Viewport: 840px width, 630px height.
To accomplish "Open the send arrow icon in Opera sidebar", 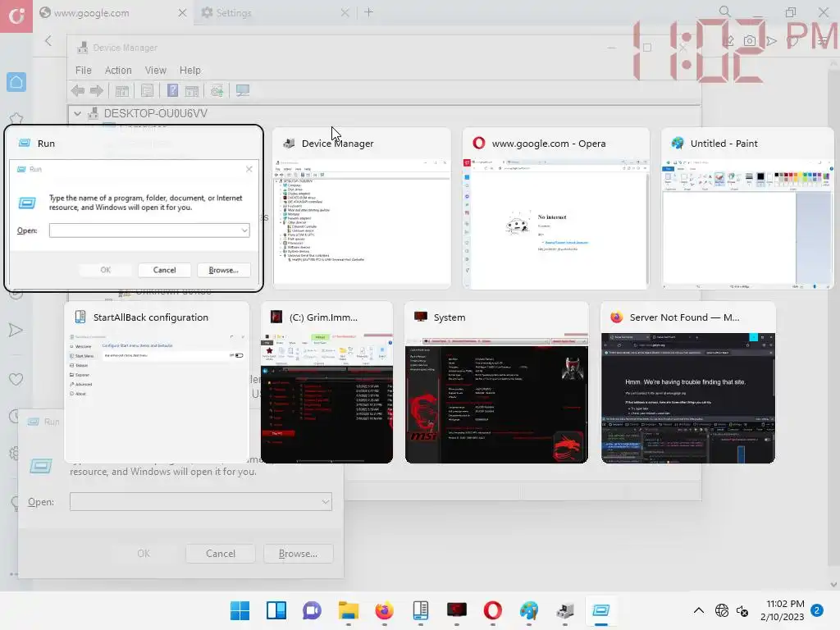I will [x=16, y=330].
